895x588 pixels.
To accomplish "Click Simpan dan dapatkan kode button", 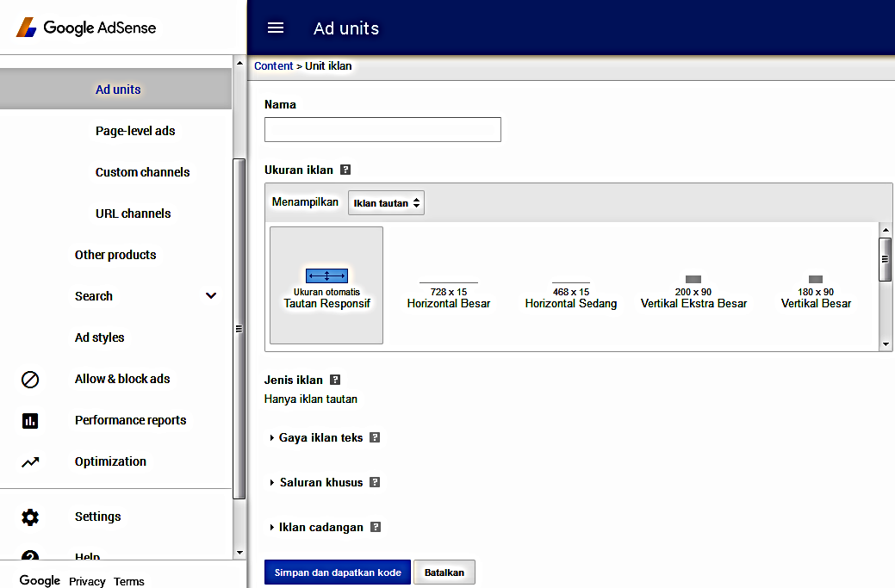I will click(337, 572).
